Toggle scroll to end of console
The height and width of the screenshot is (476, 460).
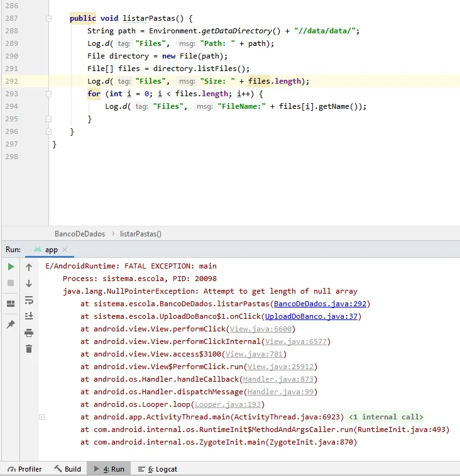coord(29,316)
